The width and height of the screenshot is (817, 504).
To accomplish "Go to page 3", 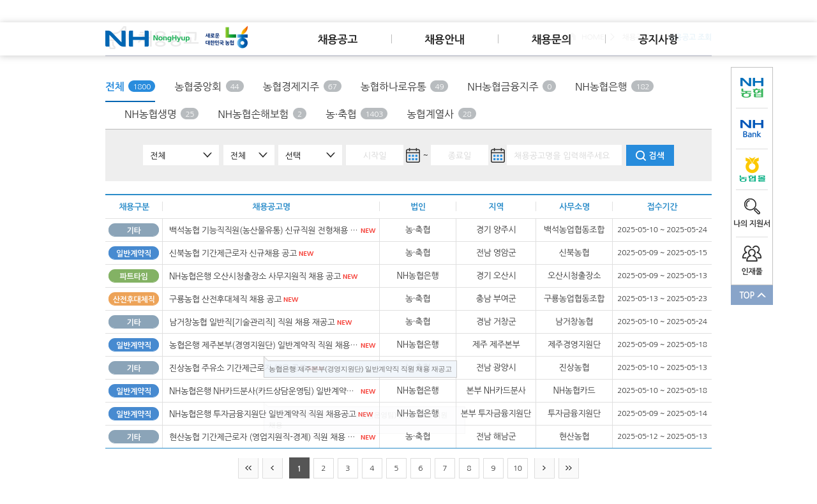I will point(348,468).
